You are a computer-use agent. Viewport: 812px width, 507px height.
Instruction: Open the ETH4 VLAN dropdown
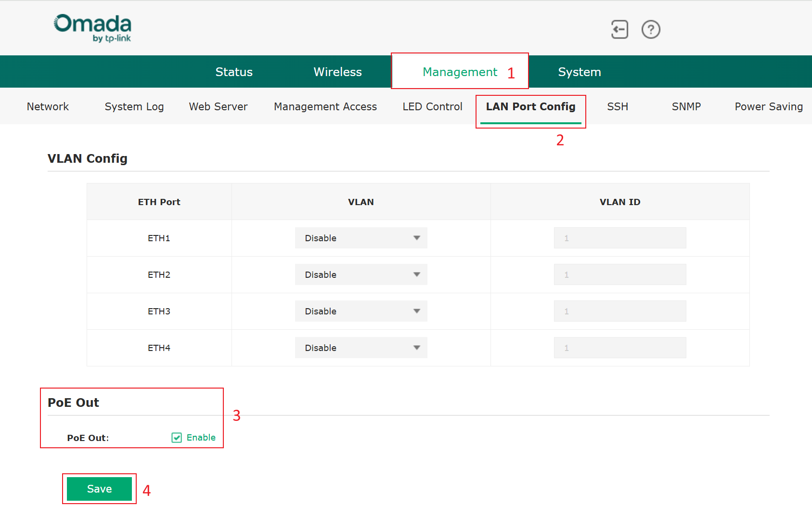pyautogui.click(x=361, y=347)
